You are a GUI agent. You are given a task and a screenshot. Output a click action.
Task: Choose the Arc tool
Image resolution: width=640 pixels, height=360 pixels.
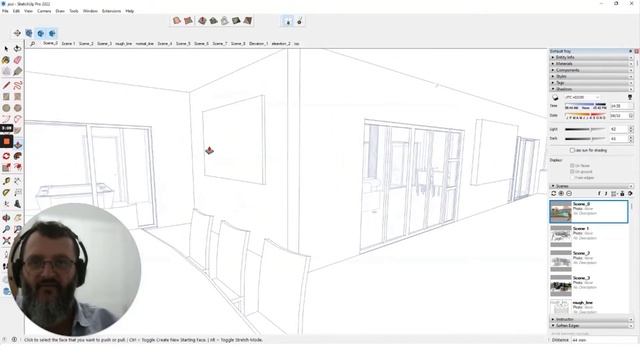click(6, 119)
